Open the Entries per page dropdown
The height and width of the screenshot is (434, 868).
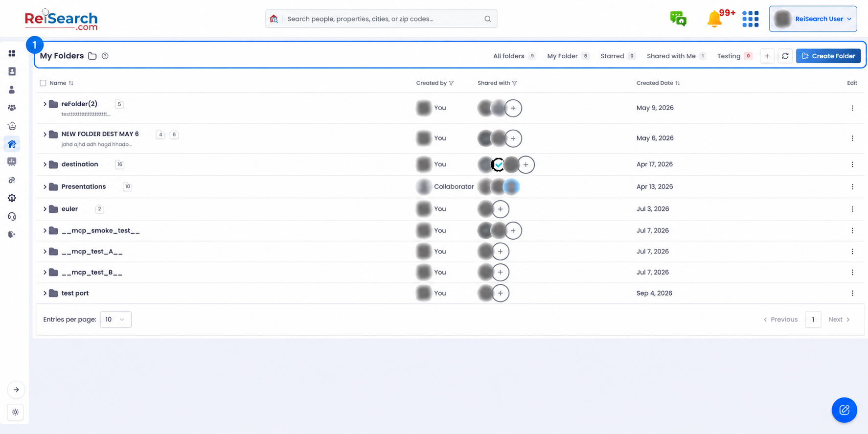(115, 320)
